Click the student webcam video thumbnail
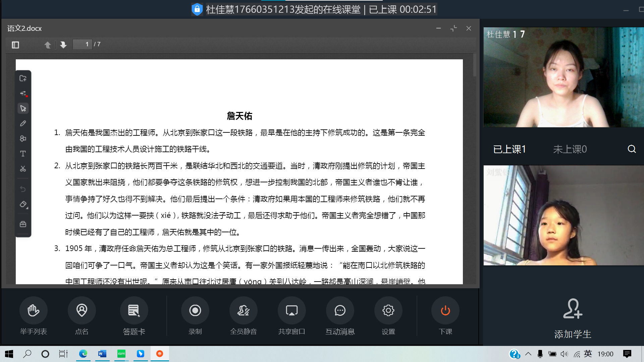The image size is (644, 362). [563, 215]
